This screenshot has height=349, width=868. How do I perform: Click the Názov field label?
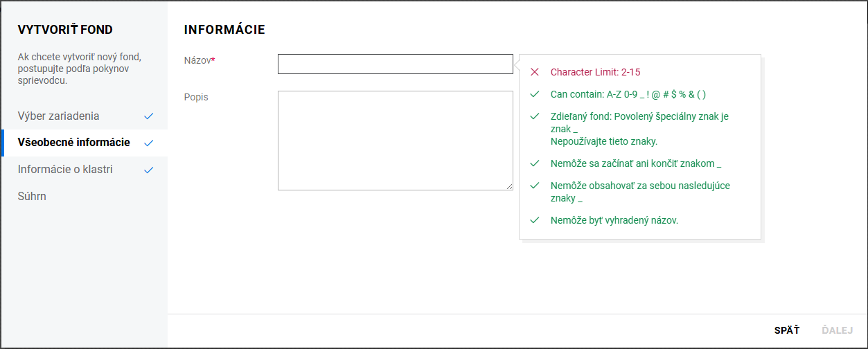199,61
